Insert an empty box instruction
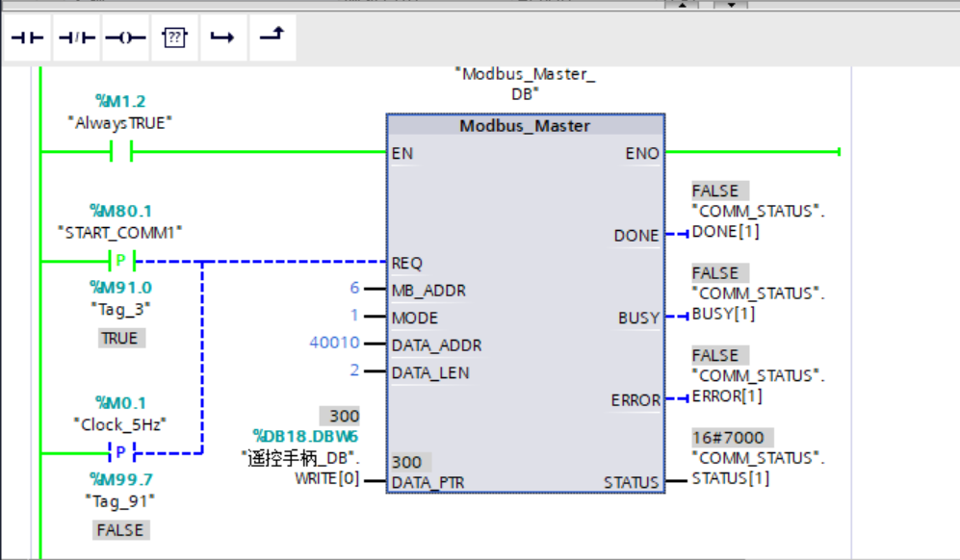The width and height of the screenshot is (960, 560). click(x=174, y=38)
